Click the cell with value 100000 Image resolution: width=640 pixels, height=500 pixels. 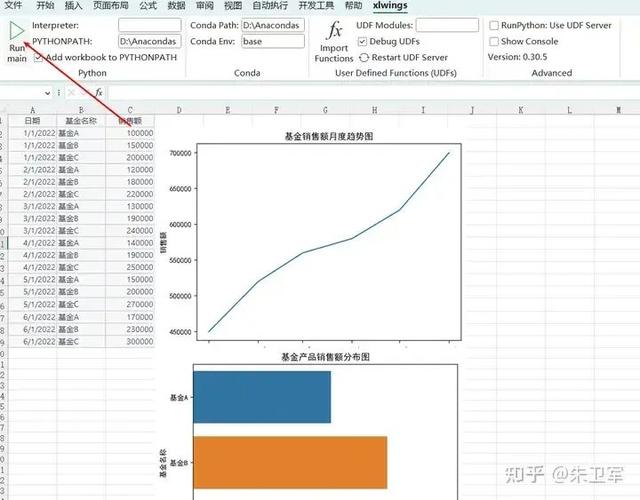coord(130,133)
